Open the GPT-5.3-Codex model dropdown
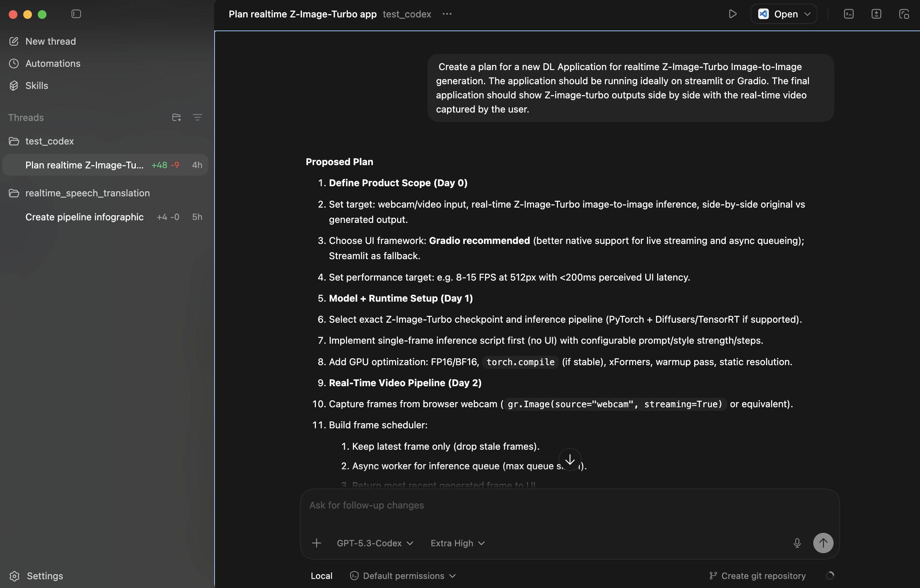This screenshot has width=920, height=588. pos(374,543)
